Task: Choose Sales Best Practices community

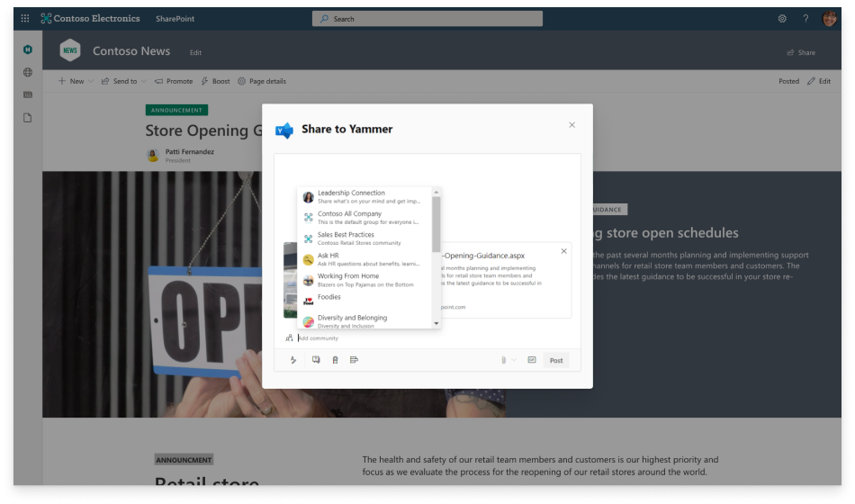Action: [x=364, y=238]
